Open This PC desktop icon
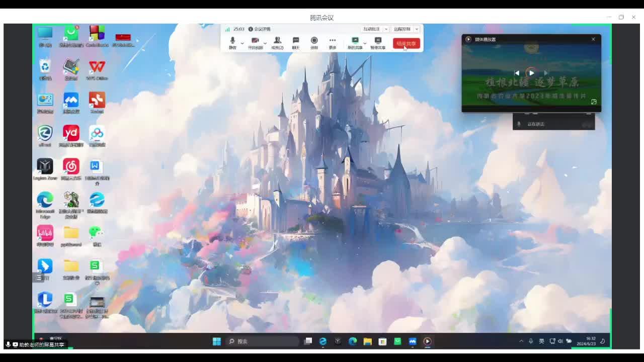 45,36
